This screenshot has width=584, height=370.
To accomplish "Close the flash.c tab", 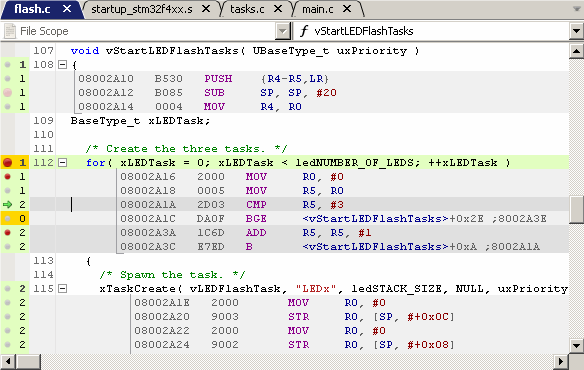I will click(67, 9).
